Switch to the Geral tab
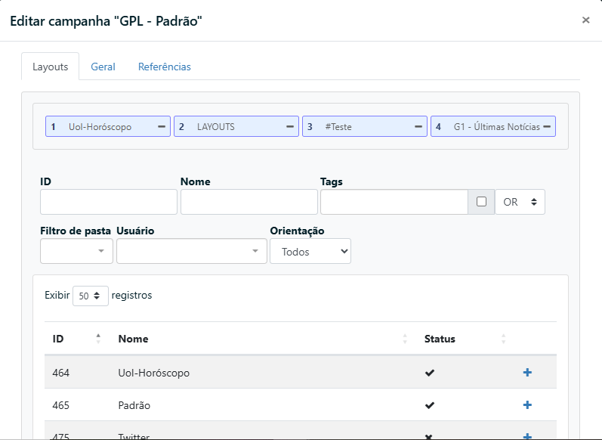This screenshot has height=440, width=602. click(103, 67)
